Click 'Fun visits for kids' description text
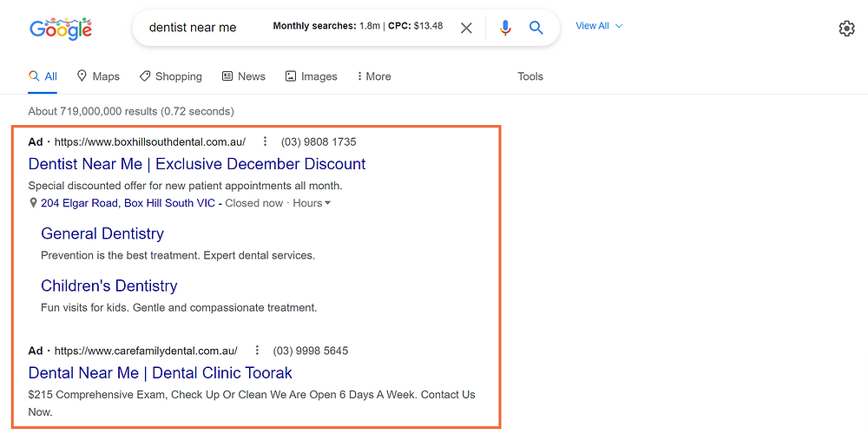The width and height of the screenshot is (868, 440). [179, 307]
